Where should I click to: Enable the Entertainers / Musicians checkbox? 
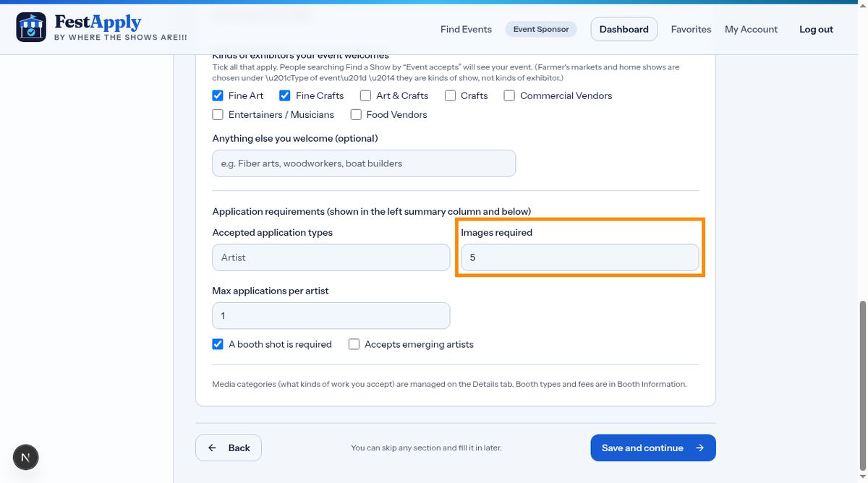[218, 114]
